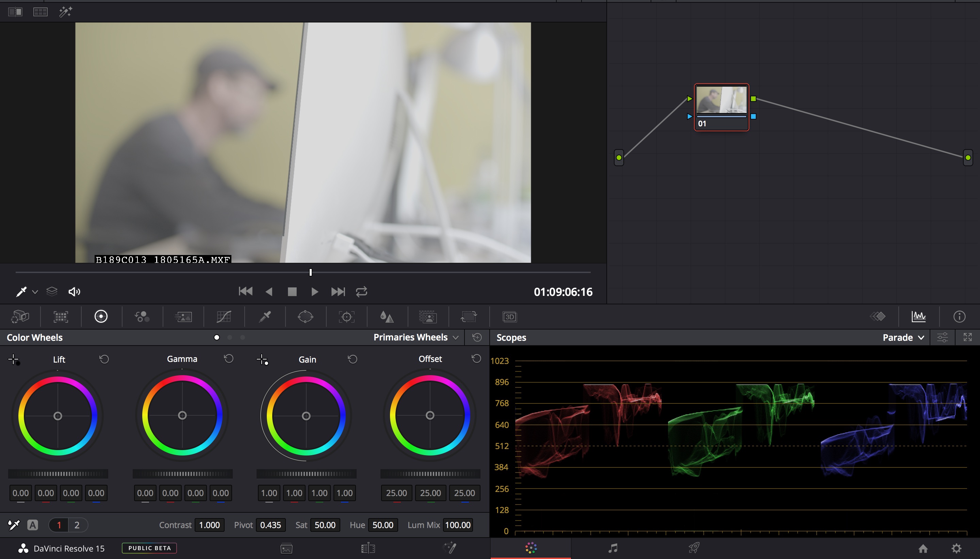Open the Qualifier eyedropper palette
Image resolution: width=980 pixels, height=559 pixels.
[265, 317]
